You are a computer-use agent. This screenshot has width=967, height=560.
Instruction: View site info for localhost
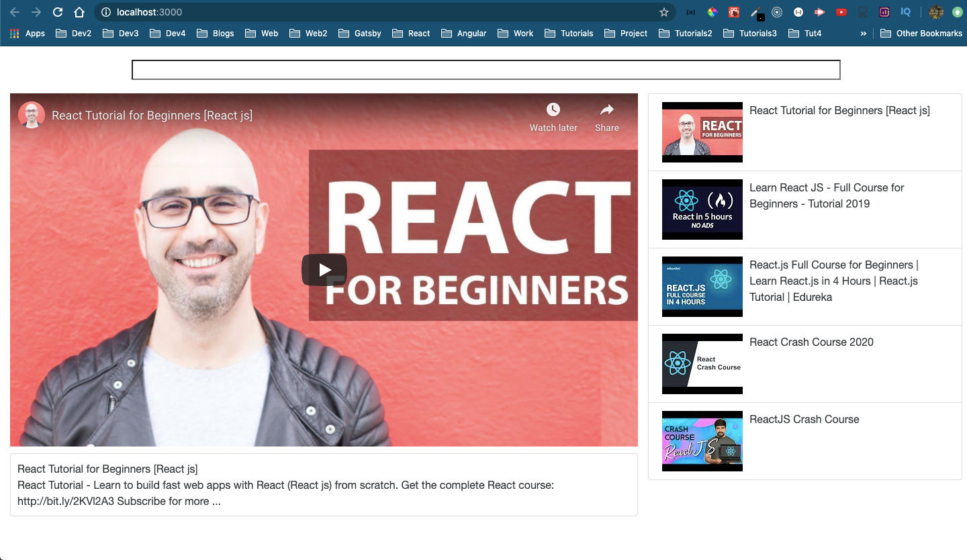point(106,12)
